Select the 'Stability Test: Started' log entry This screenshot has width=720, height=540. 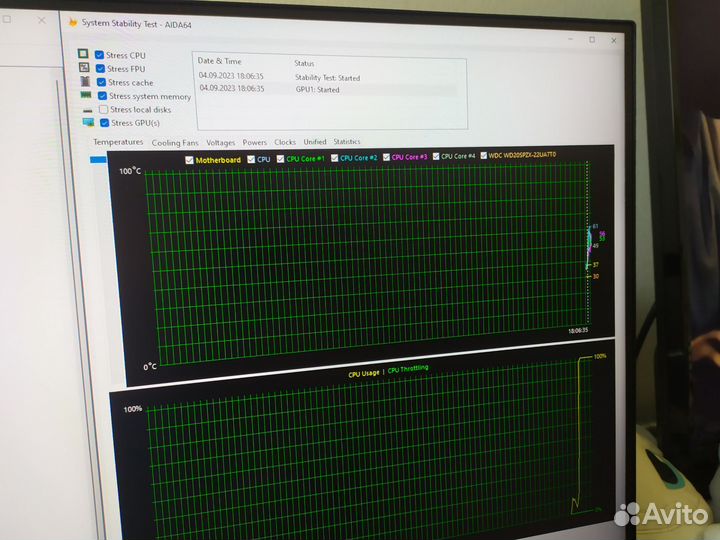pos(327,78)
